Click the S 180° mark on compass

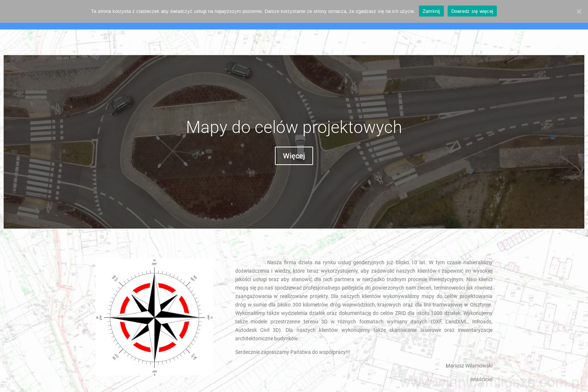coord(154,373)
